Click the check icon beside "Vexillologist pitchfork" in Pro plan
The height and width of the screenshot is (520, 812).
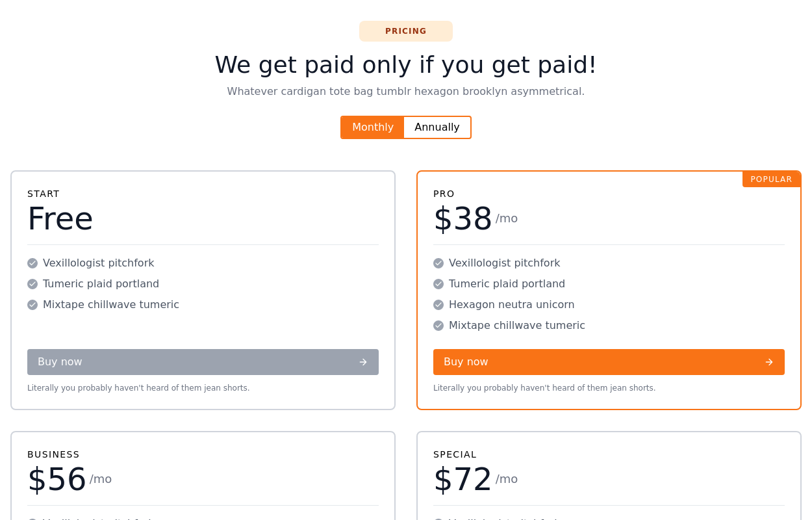pyautogui.click(x=438, y=263)
